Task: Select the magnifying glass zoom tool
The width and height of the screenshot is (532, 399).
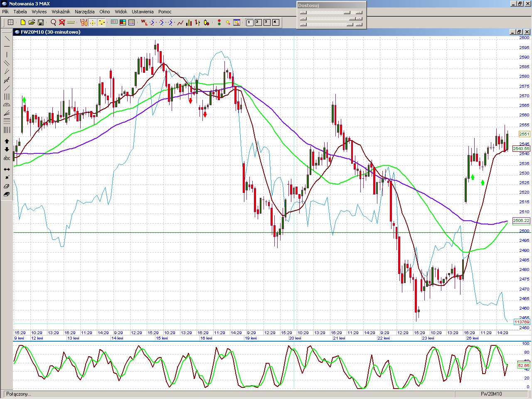Action: [53, 22]
